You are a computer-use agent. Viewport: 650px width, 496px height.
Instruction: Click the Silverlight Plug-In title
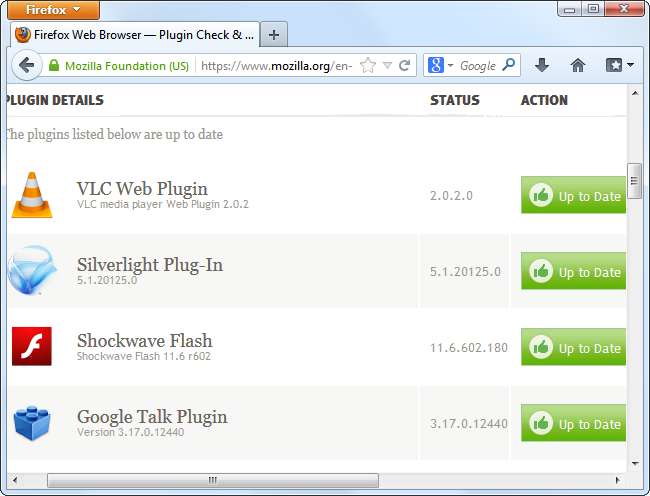[150, 265]
